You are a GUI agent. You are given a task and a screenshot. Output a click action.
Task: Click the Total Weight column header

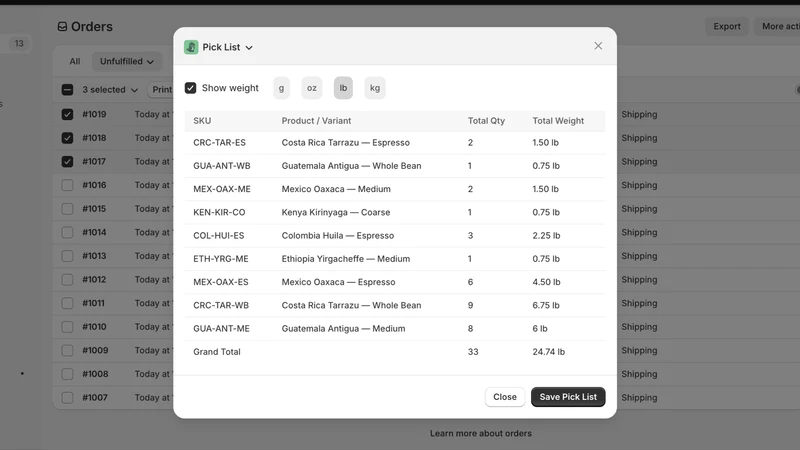point(558,121)
